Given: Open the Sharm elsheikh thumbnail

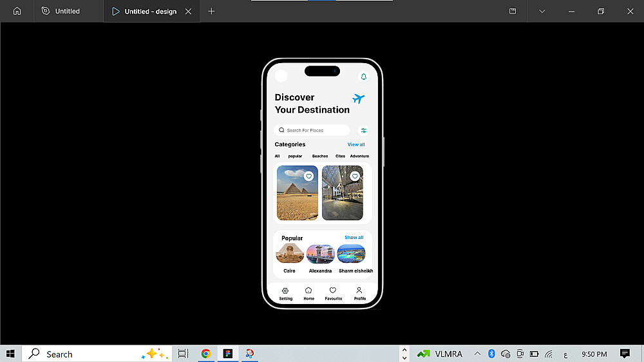Looking at the screenshot, I should tap(351, 254).
